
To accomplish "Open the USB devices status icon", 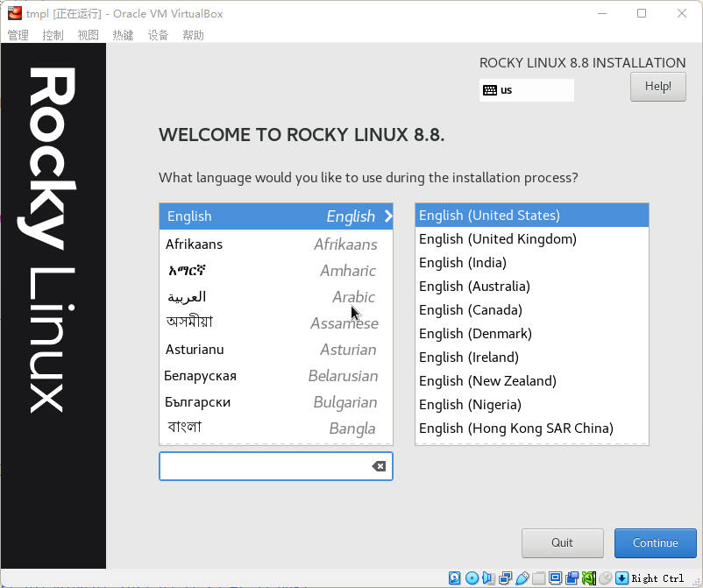I will click(x=522, y=578).
